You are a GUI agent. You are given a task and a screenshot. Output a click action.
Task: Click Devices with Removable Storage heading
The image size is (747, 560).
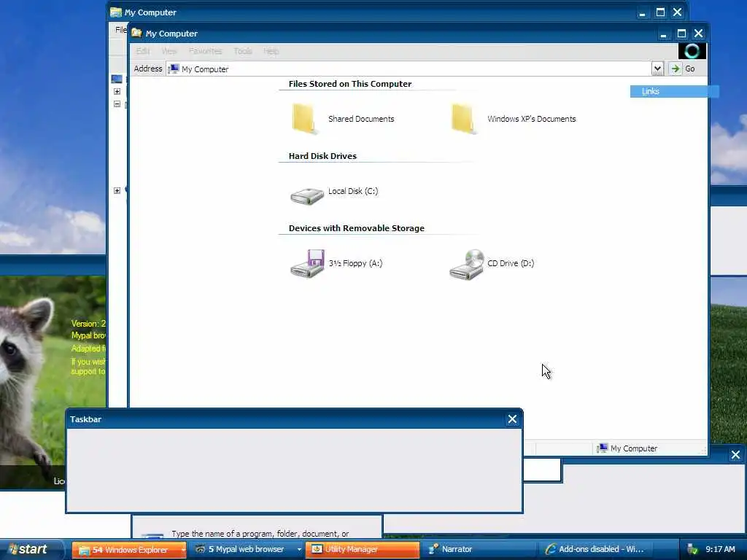[x=356, y=228]
